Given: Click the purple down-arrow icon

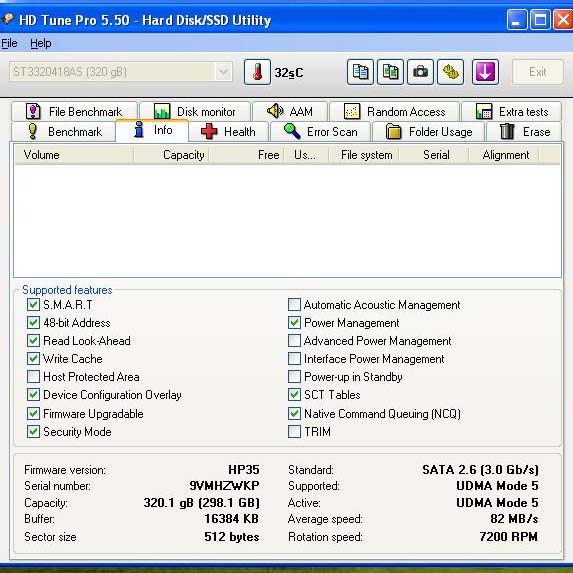Looking at the screenshot, I should [485, 72].
